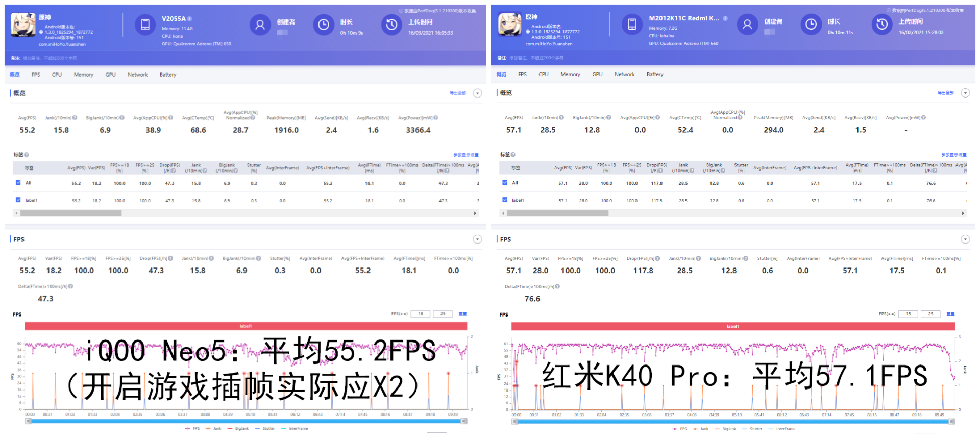Click 导出全部 export link in right report
The height and width of the screenshot is (438, 980).
pyautogui.click(x=945, y=93)
